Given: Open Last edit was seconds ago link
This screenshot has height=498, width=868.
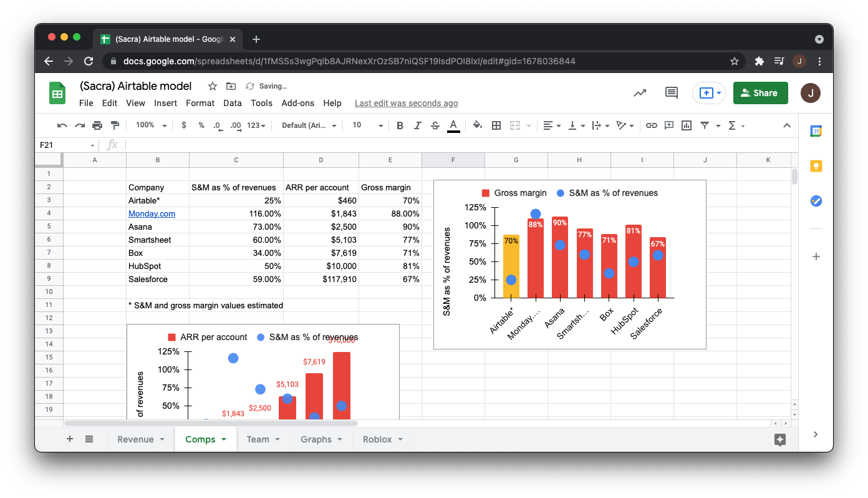Looking at the screenshot, I should (x=407, y=103).
